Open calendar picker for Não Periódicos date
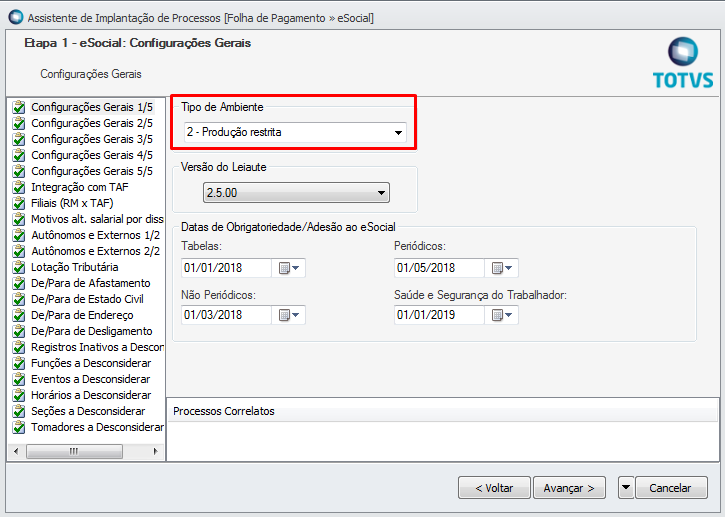The image size is (725, 517). [289, 315]
